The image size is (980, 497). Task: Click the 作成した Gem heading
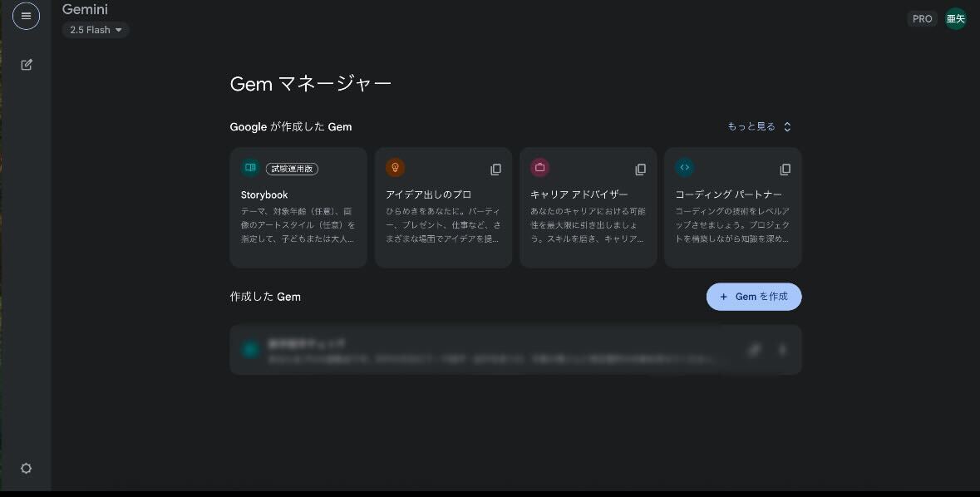point(265,297)
